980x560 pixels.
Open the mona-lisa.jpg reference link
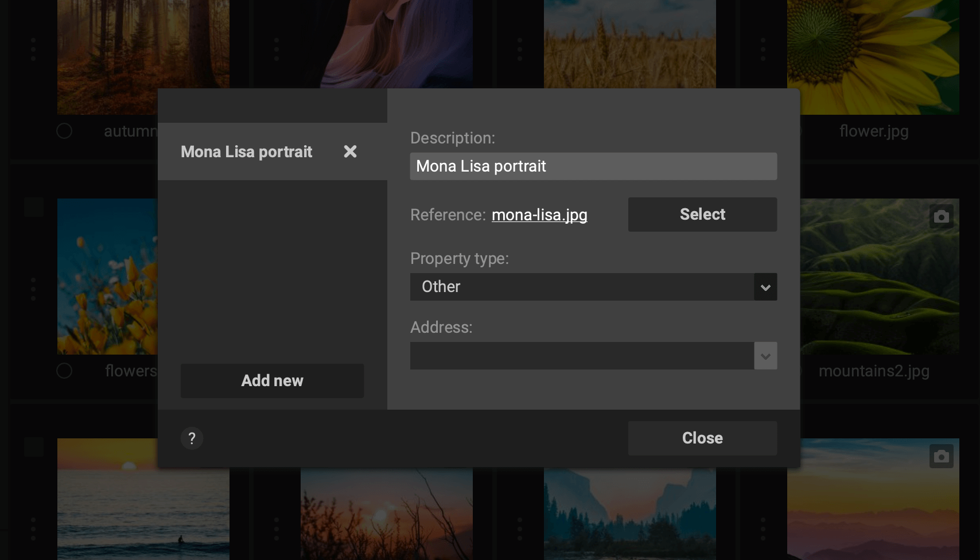539,215
